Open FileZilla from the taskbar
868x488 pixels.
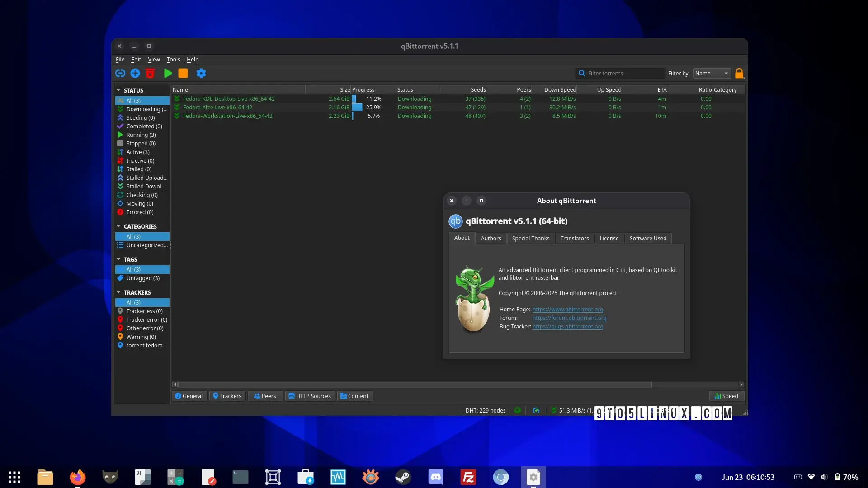(468, 477)
